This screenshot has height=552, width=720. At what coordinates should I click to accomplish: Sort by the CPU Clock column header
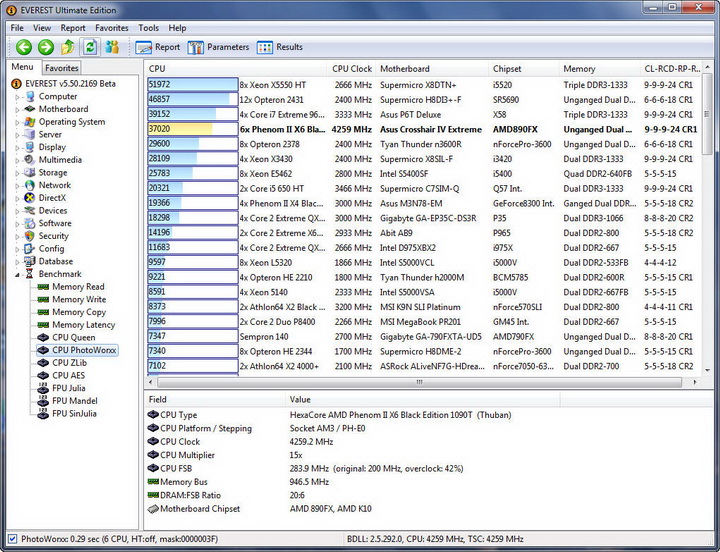pyautogui.click(x=351, y=69)
